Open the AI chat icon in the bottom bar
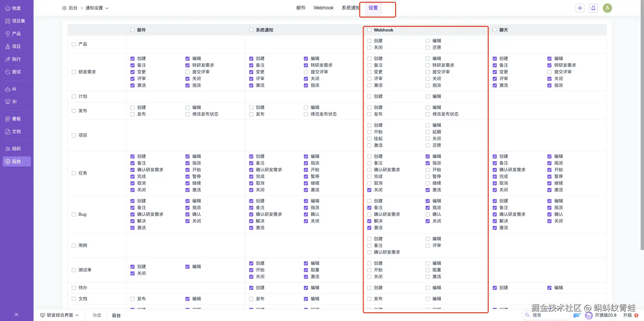This screenshot has height=321, width=644. (577, 315)
